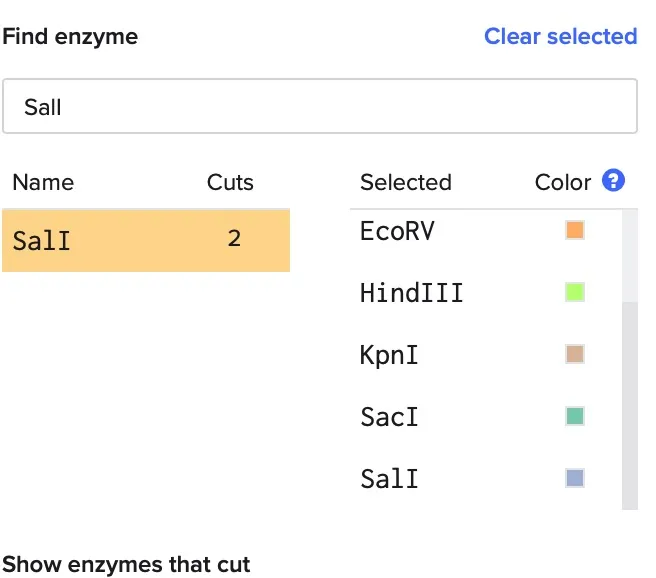Click the EcoRV orange color swatch
The height and width of the screenshot is (578, 656).
click(x=575, y=231)
